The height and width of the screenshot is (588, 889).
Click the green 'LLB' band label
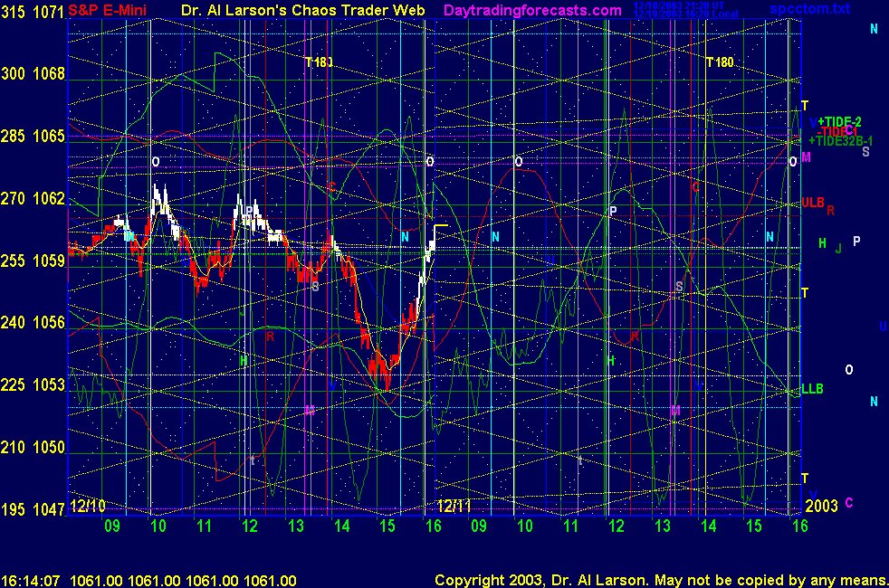click(x=812, y=389)
